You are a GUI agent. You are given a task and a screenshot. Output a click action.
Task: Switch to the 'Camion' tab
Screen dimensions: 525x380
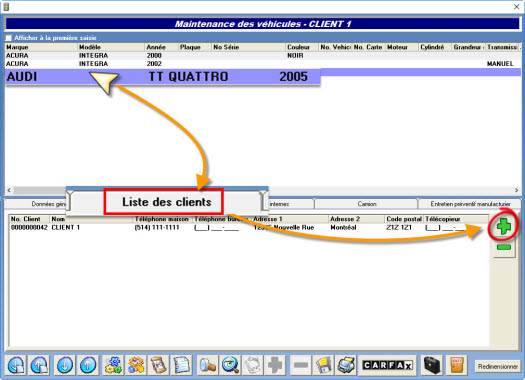pos(366,204)
